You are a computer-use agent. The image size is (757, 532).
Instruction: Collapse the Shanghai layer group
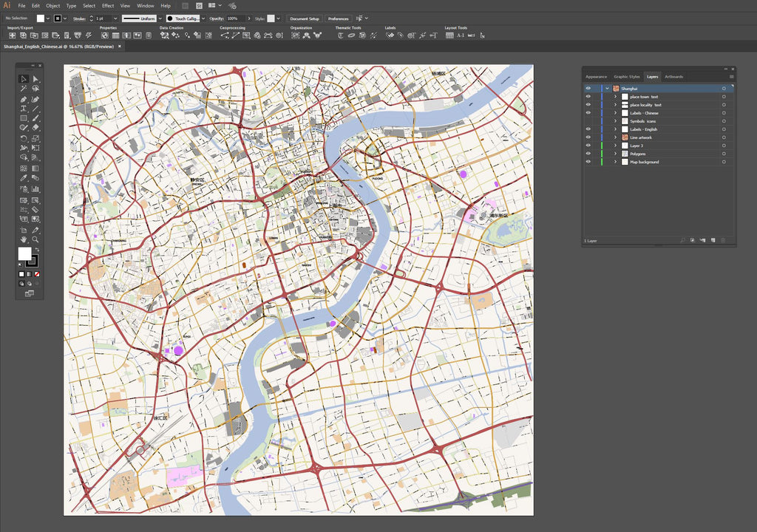[x=608, y=88]
